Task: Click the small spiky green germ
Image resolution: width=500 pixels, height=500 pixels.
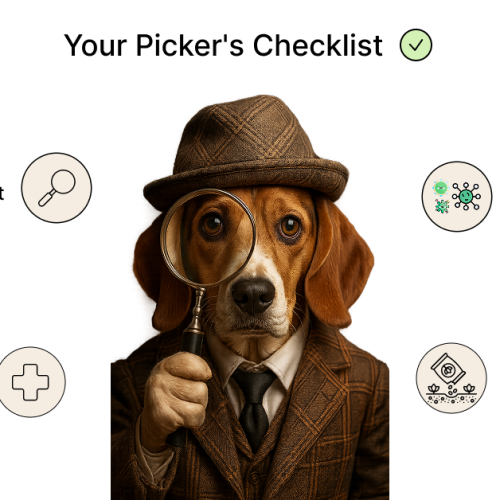Action: point(442,206)
